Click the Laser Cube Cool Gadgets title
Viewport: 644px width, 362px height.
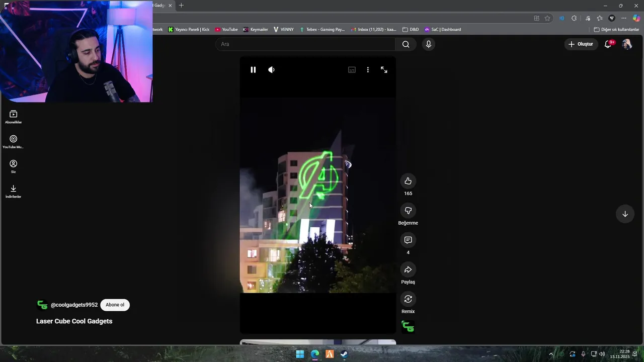pos(74,321)
